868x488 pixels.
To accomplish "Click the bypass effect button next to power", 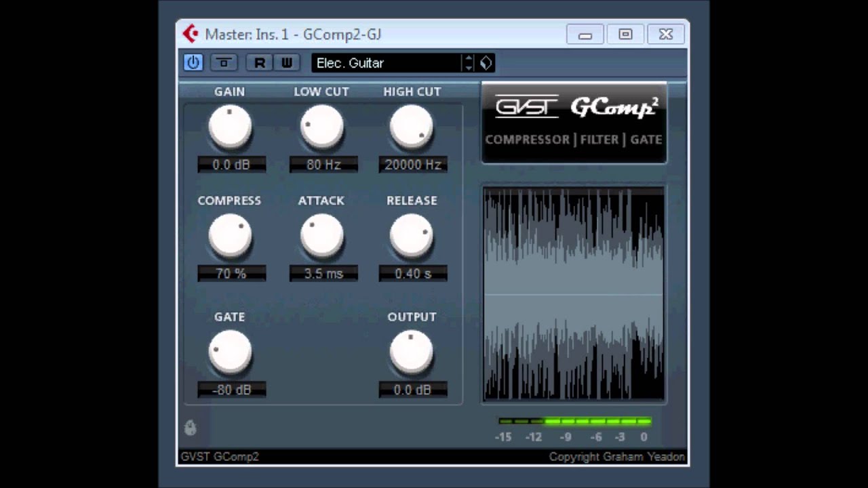I will [x=224, y=63].
